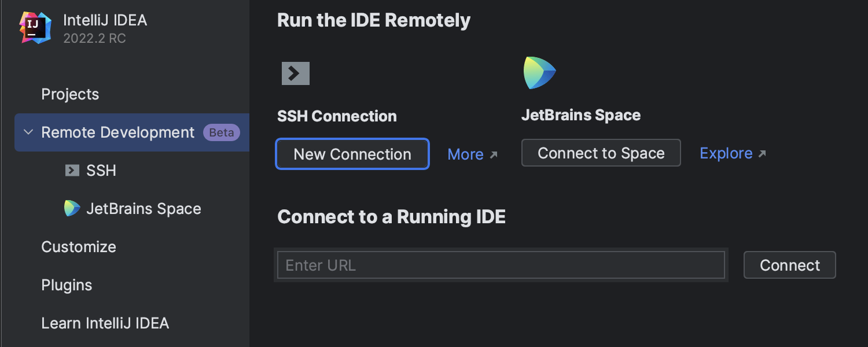
Task: Click the Beta badge on Remote Development
Action: (222, 132)
